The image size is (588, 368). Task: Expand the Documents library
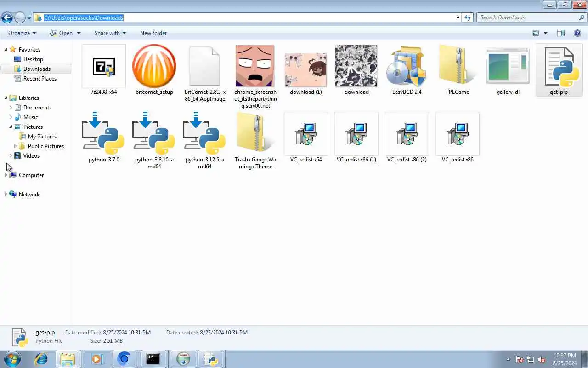11,107
